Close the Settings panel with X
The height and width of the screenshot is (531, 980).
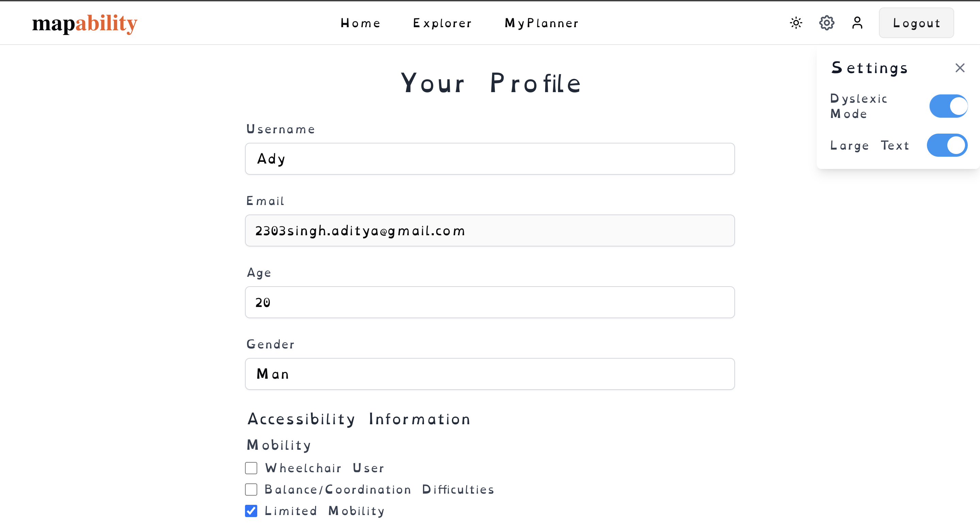coord(960,68)
